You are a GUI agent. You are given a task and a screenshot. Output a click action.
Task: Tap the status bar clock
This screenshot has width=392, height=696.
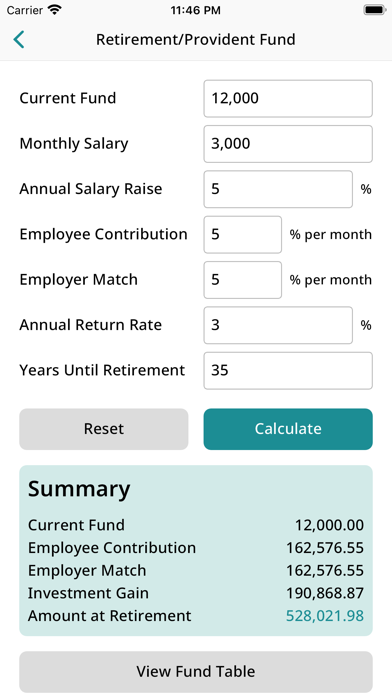pyautogui.click(x=195, y=10)
